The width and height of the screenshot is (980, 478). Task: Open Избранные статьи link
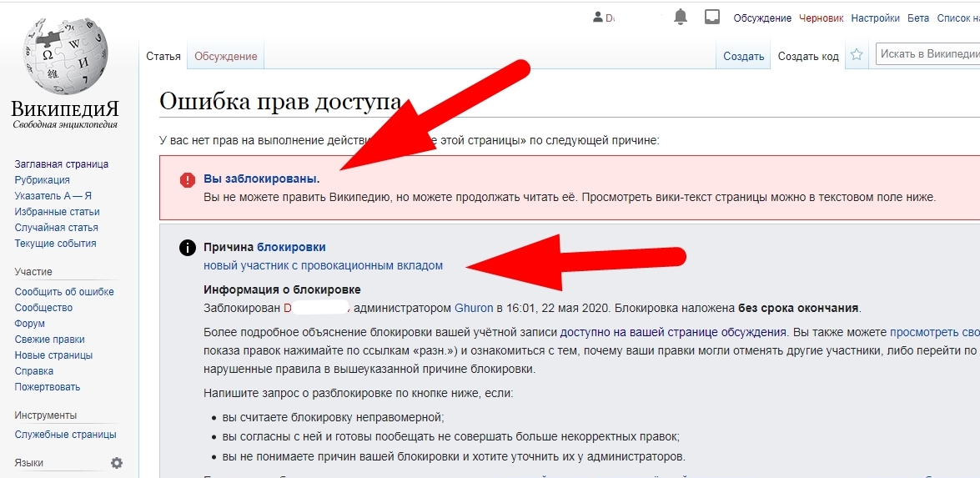[57, 212]
